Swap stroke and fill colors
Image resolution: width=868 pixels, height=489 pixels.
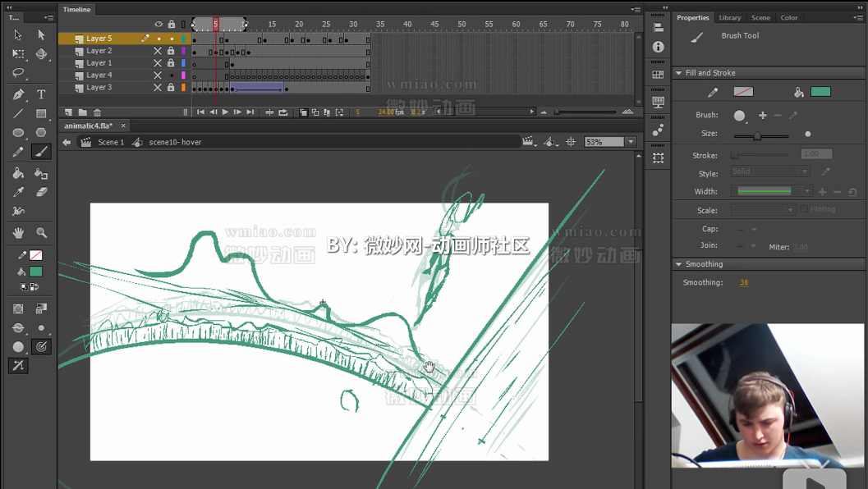[x=34, y=287]
